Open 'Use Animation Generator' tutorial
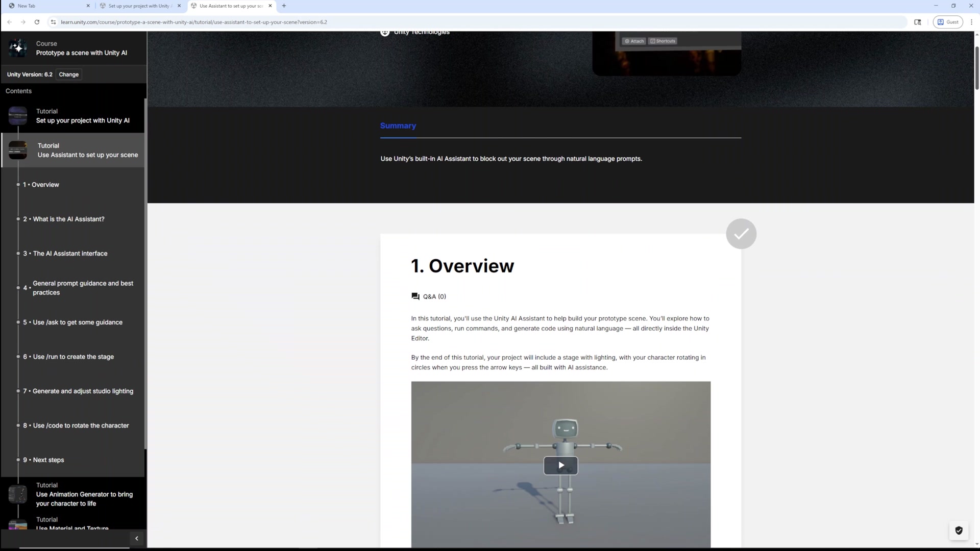Viewport: 980px width, 551px height. click(84, 499)
